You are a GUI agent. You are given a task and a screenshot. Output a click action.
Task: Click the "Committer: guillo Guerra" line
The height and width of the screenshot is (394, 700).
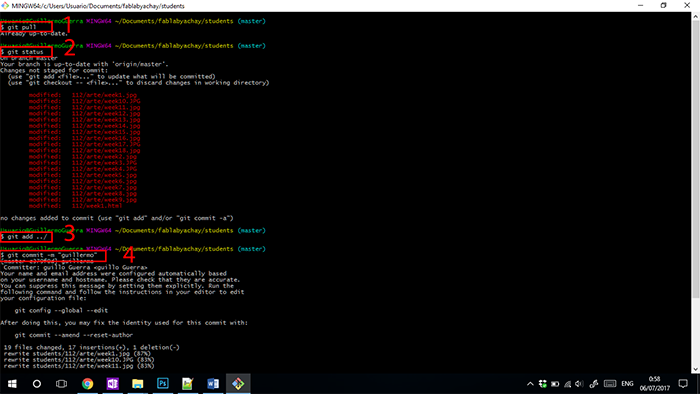[x=75, y=267]
